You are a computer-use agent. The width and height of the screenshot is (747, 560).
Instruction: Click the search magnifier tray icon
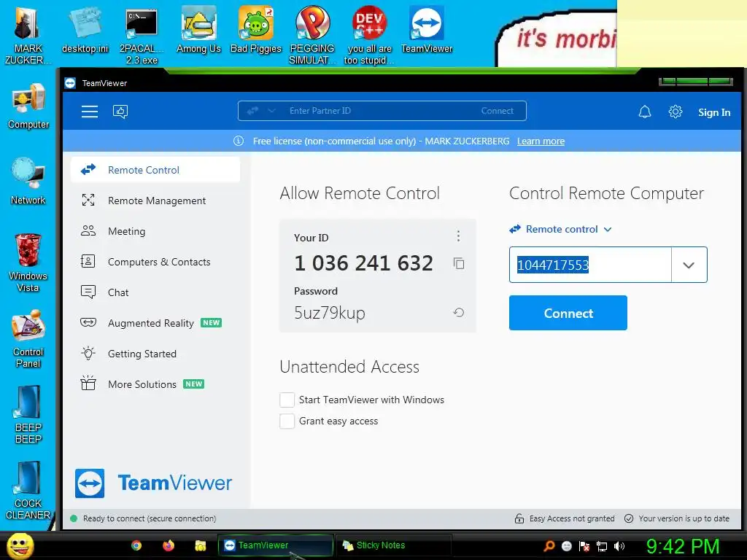click(x=549, y=546)
